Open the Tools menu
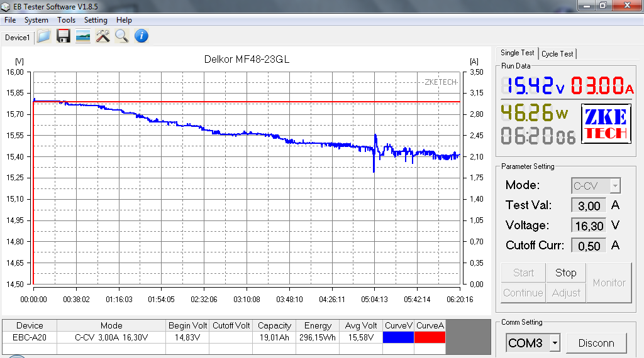The image size is (644, 358). coord(66,20)
